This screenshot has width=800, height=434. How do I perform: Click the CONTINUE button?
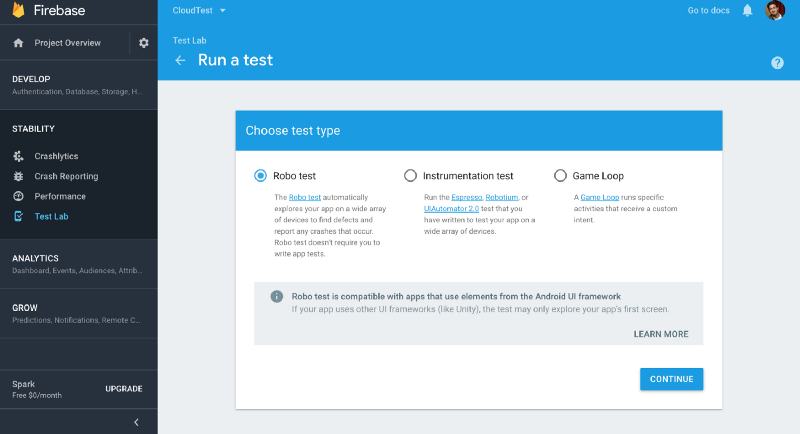pos(671,379)
